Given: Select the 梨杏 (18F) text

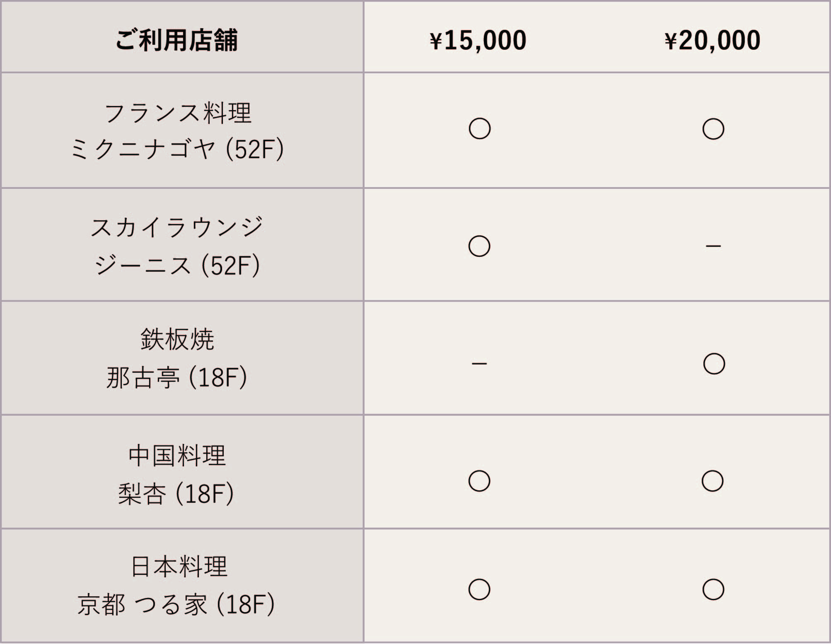Looking at the screenshot, I should click(x=176, y=494).
